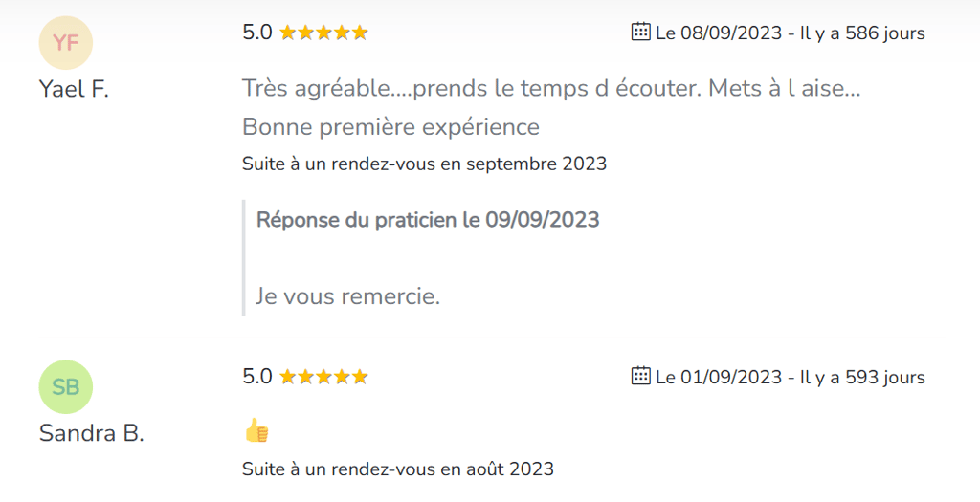The height and width of the screenshot is (502, 980).
Task: Click the star rating on Yael's review
Action: (323, 33)
